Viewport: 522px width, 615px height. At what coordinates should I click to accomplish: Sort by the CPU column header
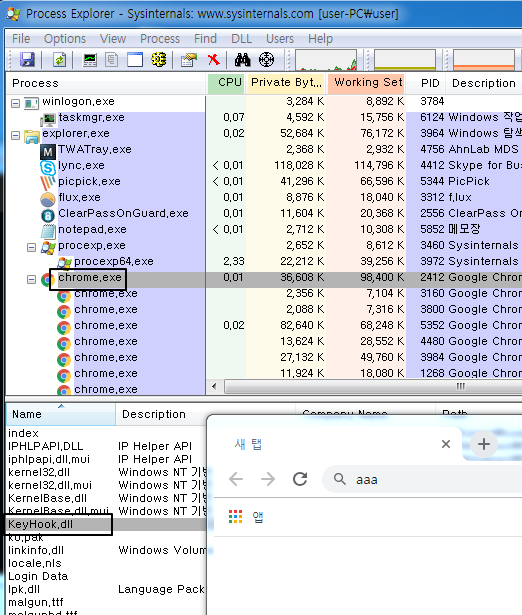pos(226,83)
